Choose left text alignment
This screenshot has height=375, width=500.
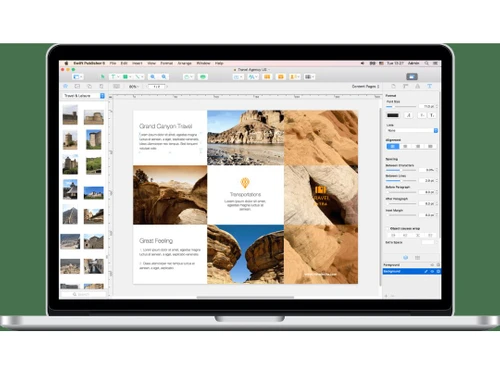392,146
